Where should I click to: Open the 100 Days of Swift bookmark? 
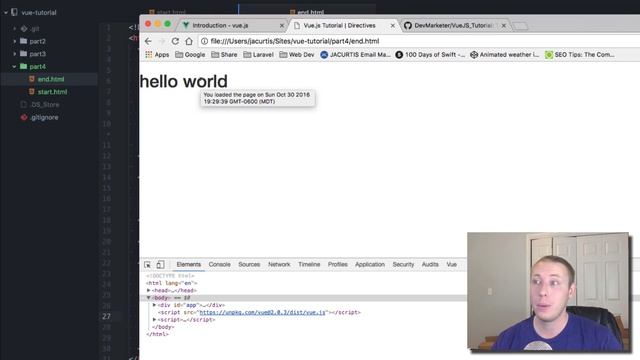tap(430, 54)
